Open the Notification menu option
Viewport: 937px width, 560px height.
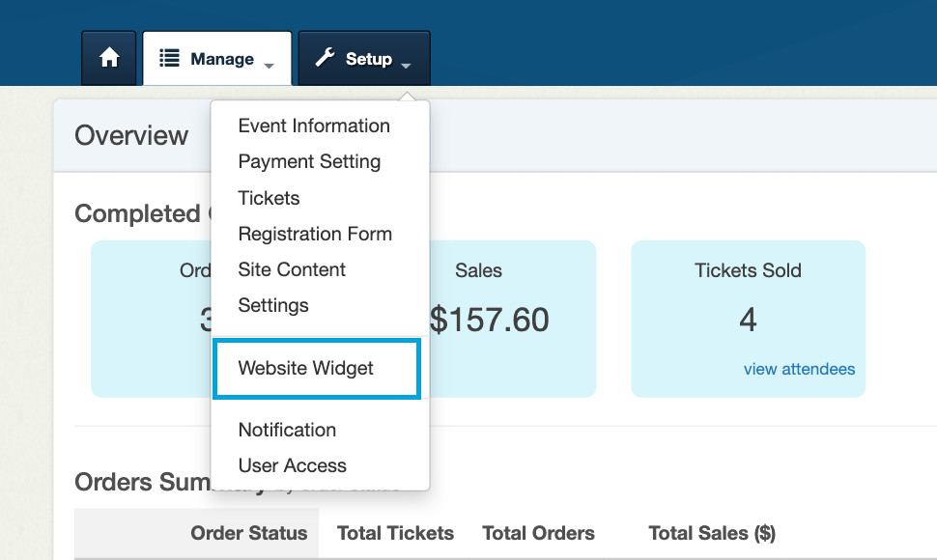click(x=287, y=430)
